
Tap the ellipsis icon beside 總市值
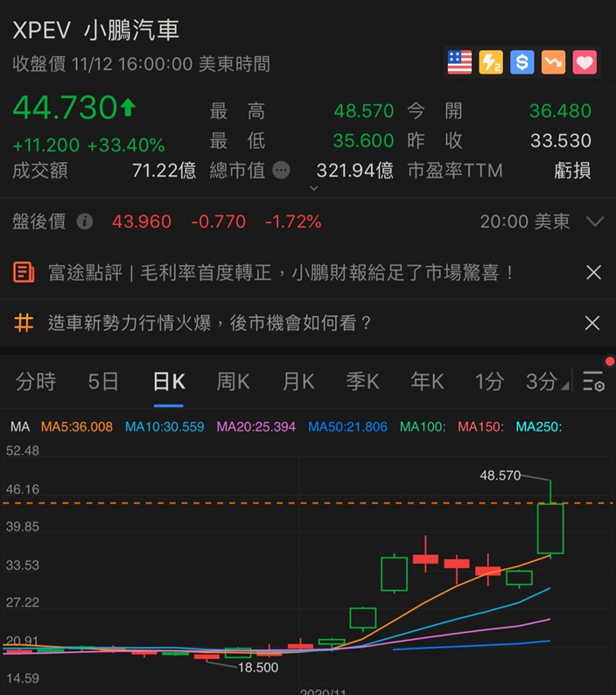pos(281,170)
